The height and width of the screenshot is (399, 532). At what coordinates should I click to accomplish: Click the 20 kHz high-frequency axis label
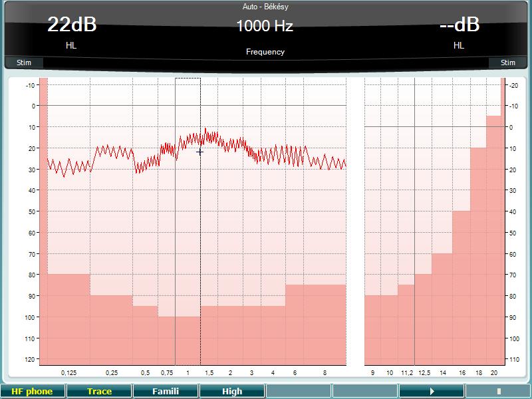click(x=494, y=373)
